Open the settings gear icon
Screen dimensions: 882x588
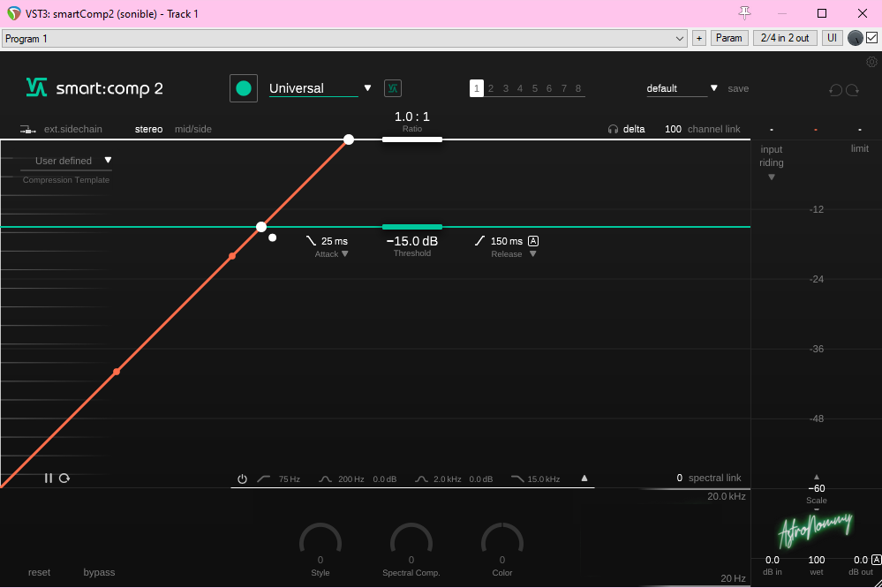pos(871,62)
